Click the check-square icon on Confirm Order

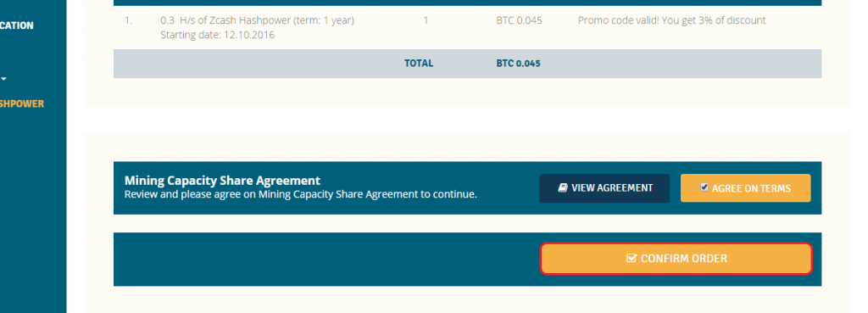pos(632,258)
